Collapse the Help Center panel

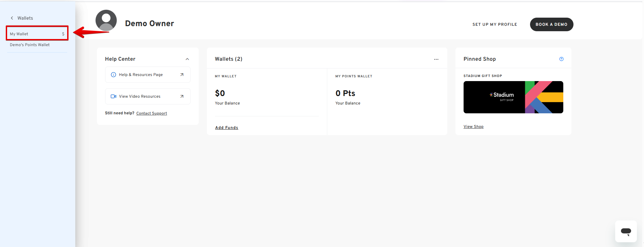[x=187, y=59]
